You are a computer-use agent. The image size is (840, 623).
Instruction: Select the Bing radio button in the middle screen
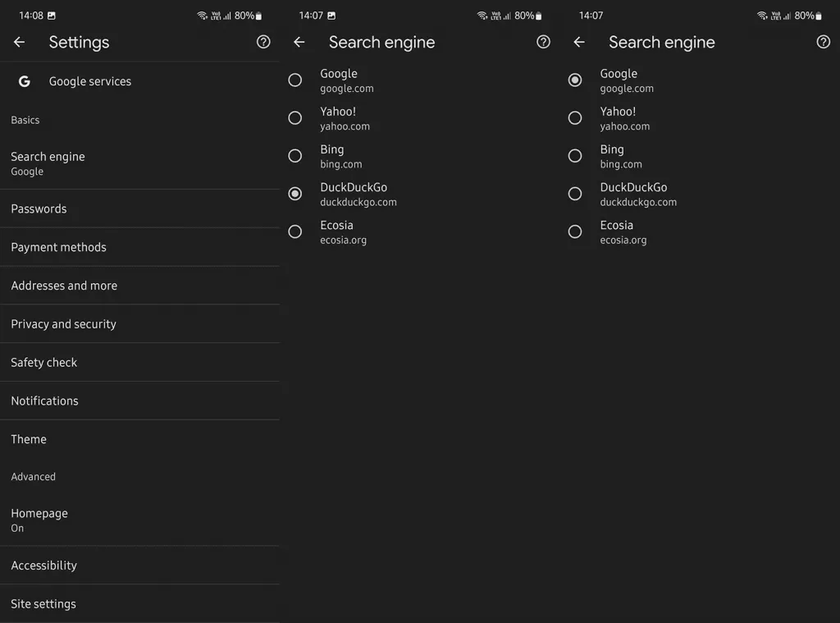(294, 156)
